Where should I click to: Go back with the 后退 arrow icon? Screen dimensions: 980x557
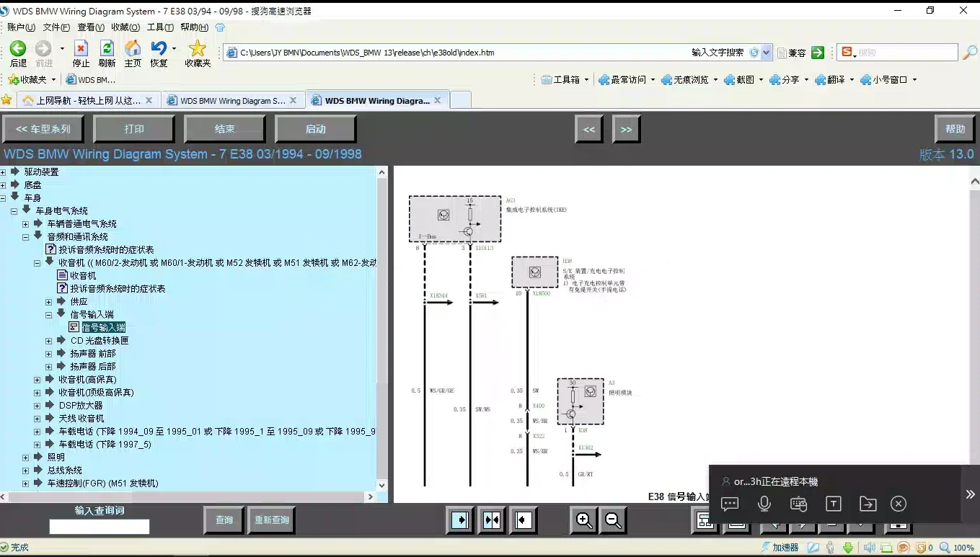17,48
